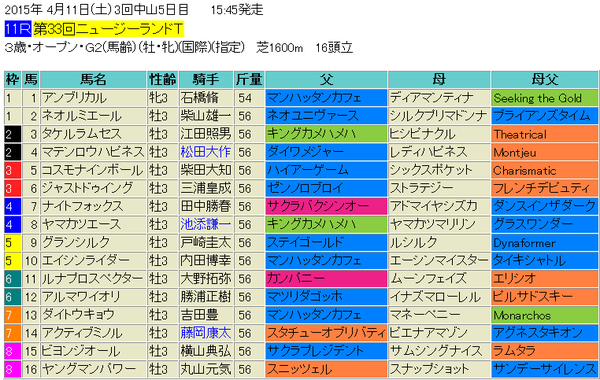Image resolution: width=600 pixels, height=380 pixels.
Task: Click sire cell スタチューオブリバティ
Action: point(326,333)
